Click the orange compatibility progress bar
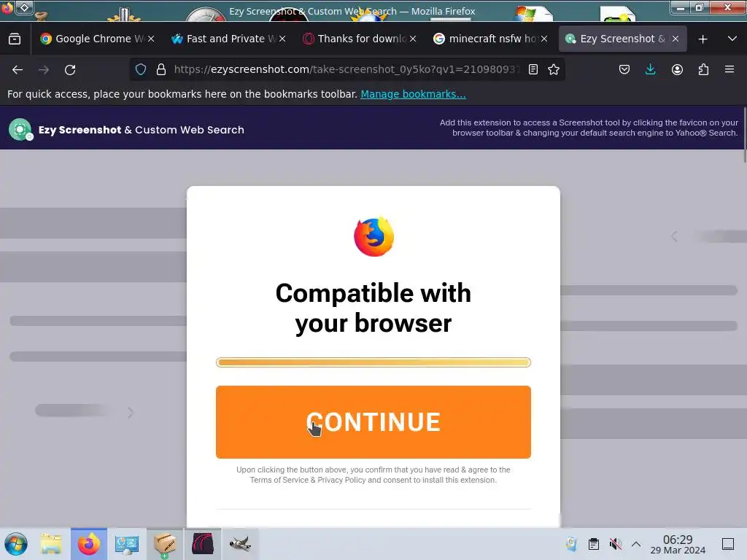 click(x=373, y=362)
